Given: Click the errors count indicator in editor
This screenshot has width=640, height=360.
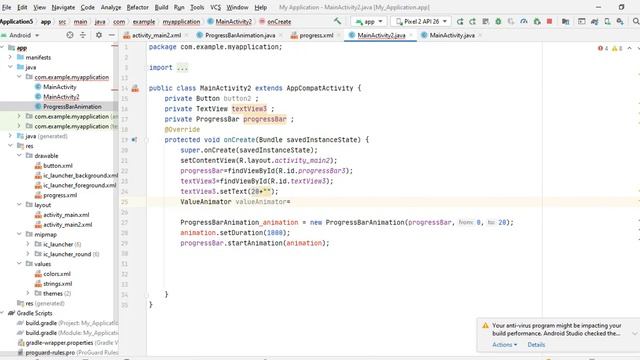Looking at the screenshot, I should coord(603,48).
